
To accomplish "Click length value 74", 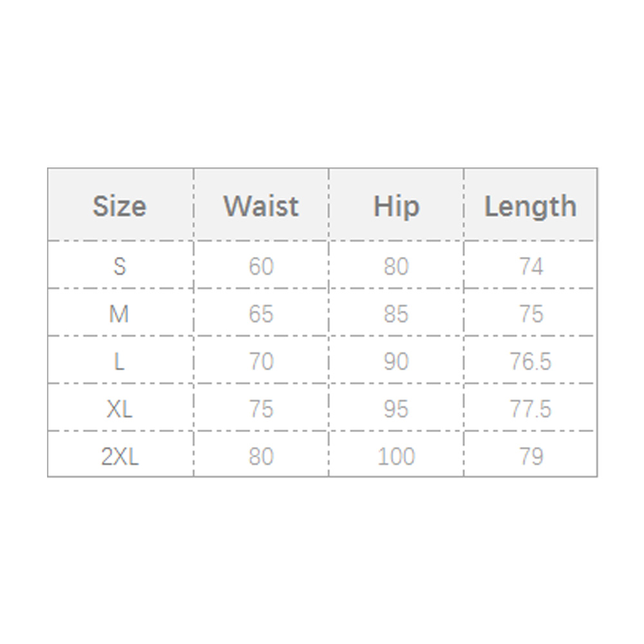I will [531, 266].
